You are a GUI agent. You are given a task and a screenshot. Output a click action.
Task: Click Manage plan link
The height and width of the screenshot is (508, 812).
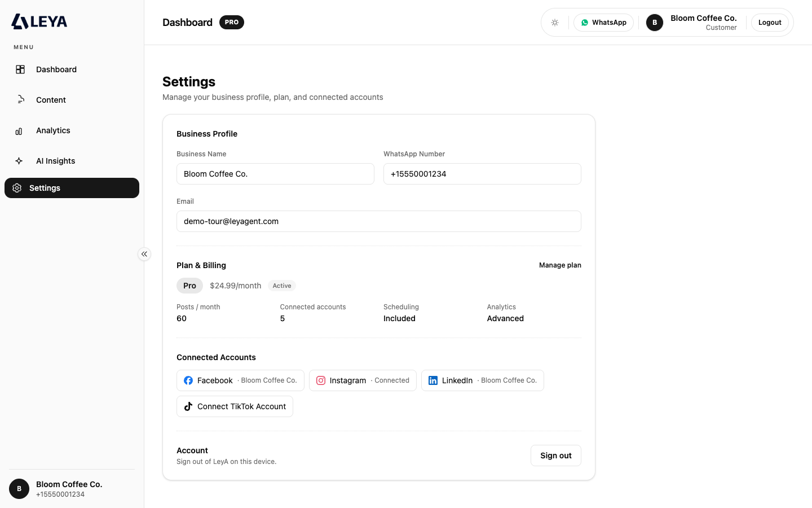pos(560,265)
